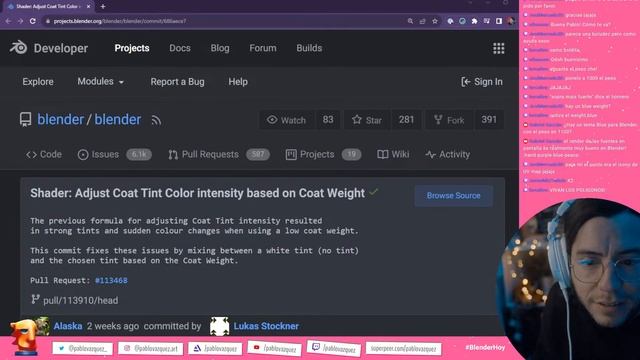Click the Developer text beside the logo
The width and height of the screenshot is (640, 360).
coord(61,48)
